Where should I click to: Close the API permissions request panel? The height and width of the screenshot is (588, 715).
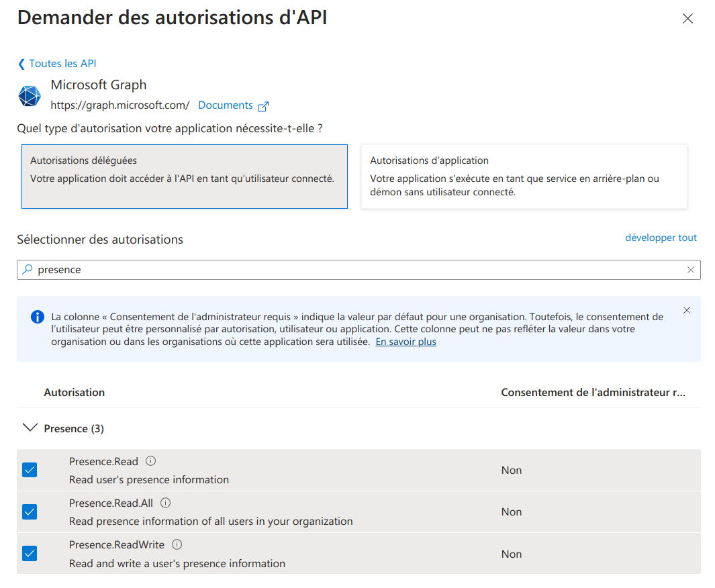click(687, 19)
